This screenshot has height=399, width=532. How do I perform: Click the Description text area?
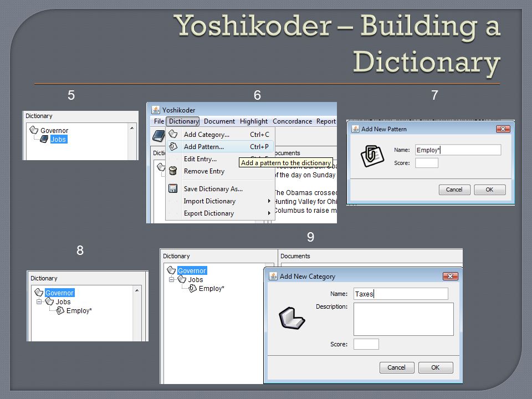pyautogui.click(x=403, y=319)
